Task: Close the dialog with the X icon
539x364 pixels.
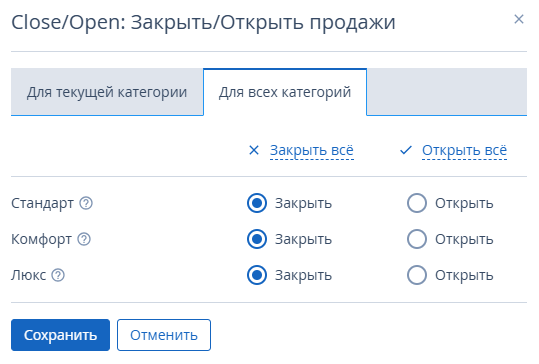Action: 519,19
